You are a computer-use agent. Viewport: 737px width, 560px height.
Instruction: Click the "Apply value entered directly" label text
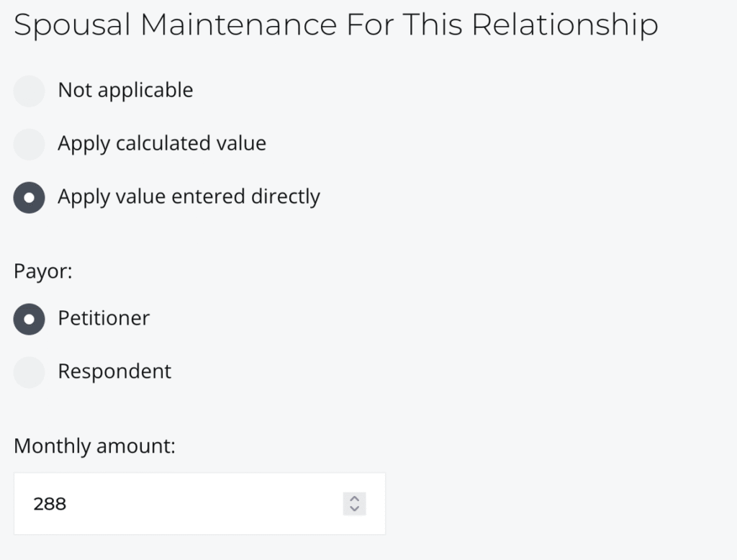tap(189, 197)
